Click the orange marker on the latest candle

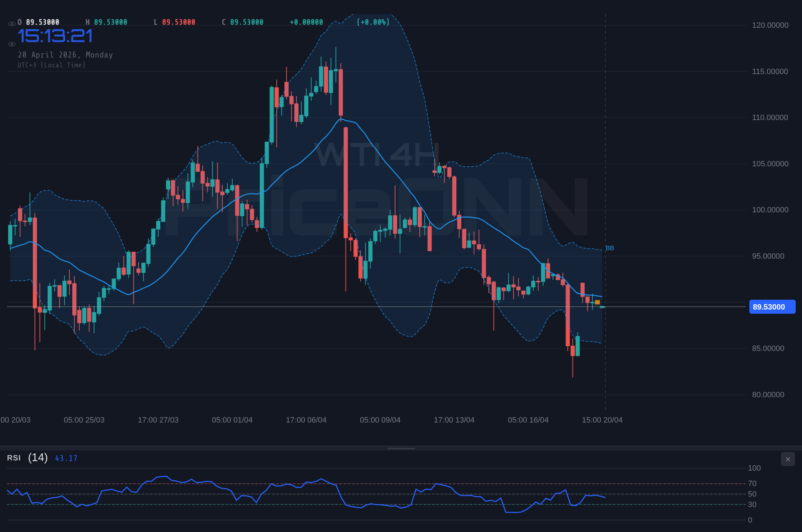pos(597,302)
